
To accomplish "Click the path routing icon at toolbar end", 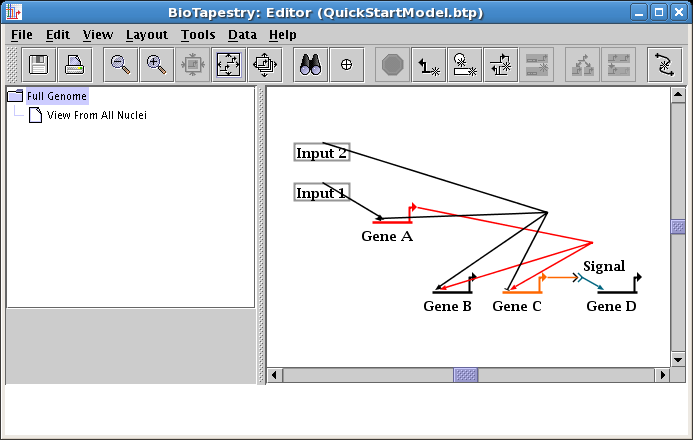I will pos(664,64).
